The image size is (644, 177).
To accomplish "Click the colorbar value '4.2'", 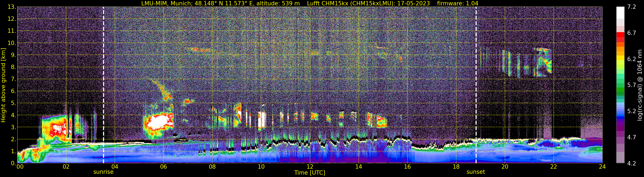I will coord(632,163).
